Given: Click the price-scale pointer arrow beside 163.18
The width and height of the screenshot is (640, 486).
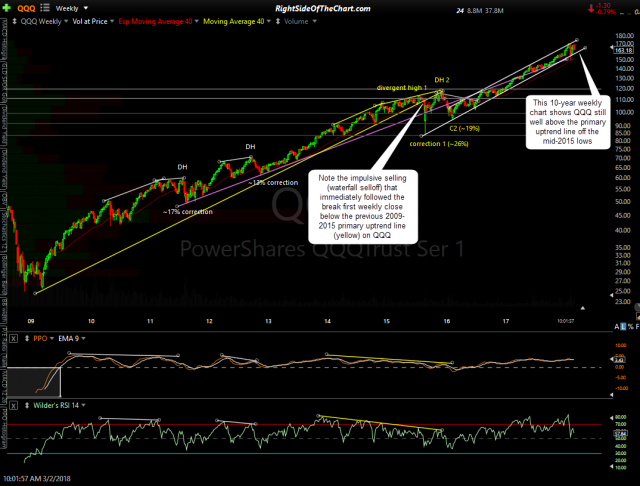Looking at the screenshot, I should (611, 48).
